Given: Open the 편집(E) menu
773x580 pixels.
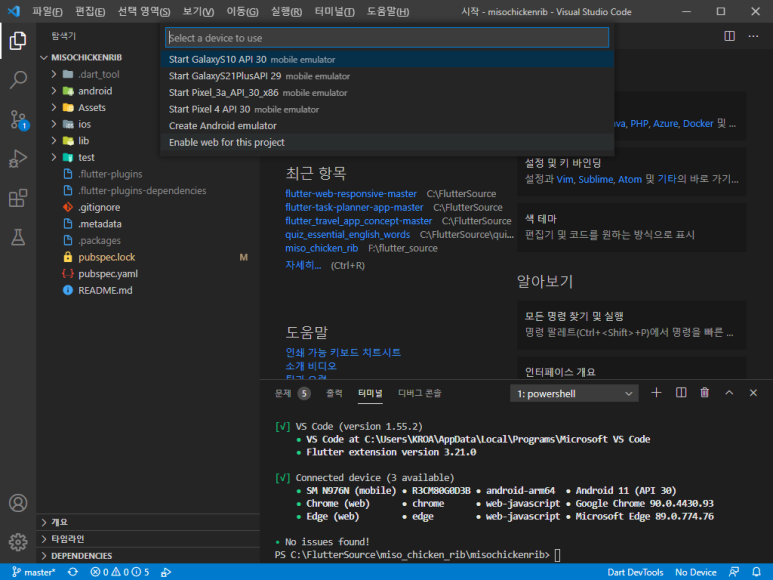Looking at the screenshot, I should 90,11.
